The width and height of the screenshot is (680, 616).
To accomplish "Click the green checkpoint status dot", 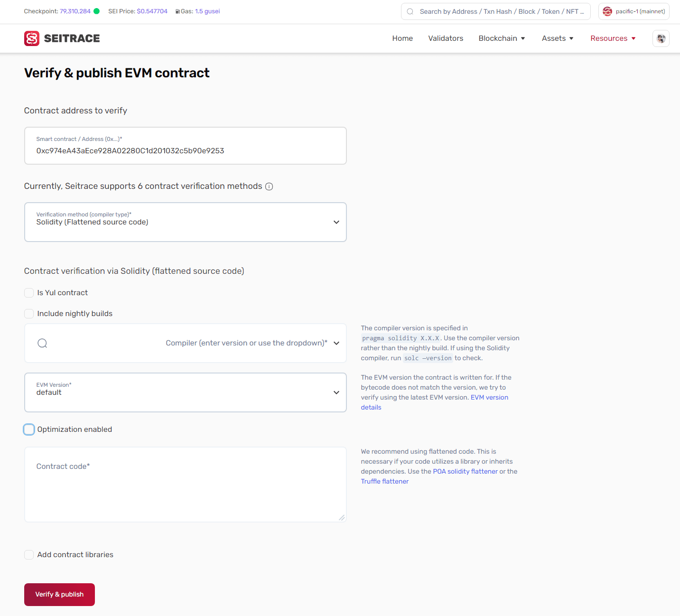I will (x=97, y=11).
